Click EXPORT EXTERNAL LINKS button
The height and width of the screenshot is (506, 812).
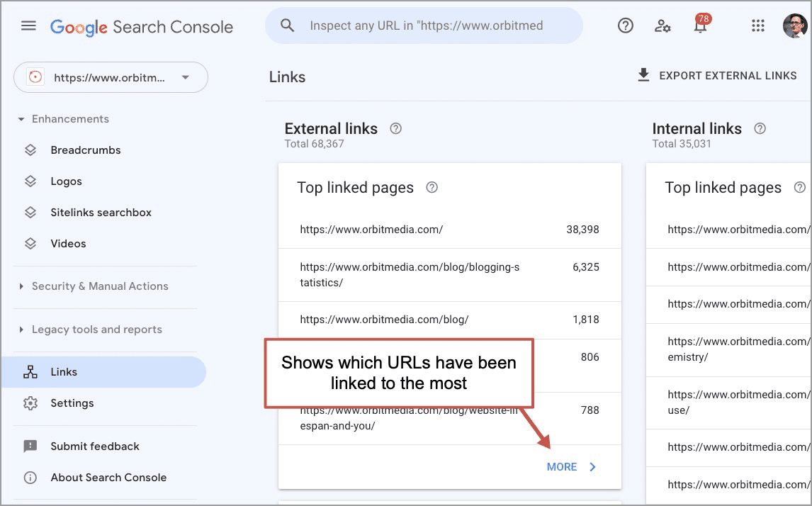(x=717, y=76)
